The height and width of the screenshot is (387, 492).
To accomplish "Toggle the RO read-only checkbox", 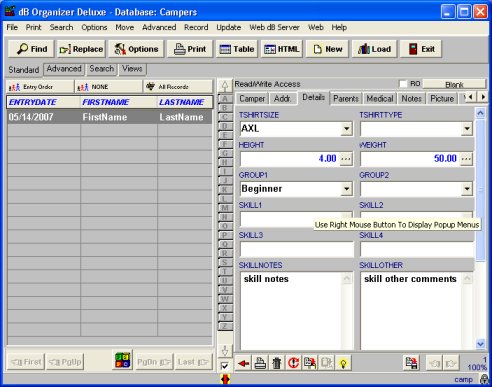I will pyautogui.click(x=403, y=84).
